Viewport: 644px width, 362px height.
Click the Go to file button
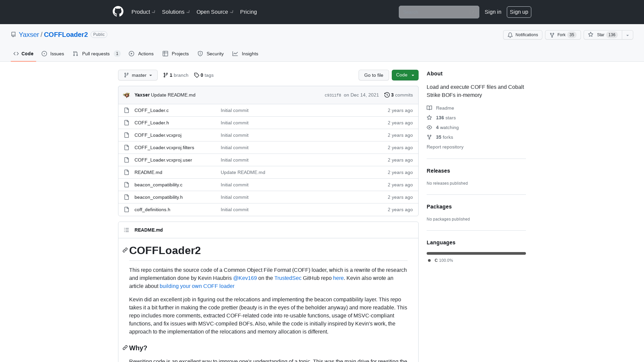(x=374, y=75)
